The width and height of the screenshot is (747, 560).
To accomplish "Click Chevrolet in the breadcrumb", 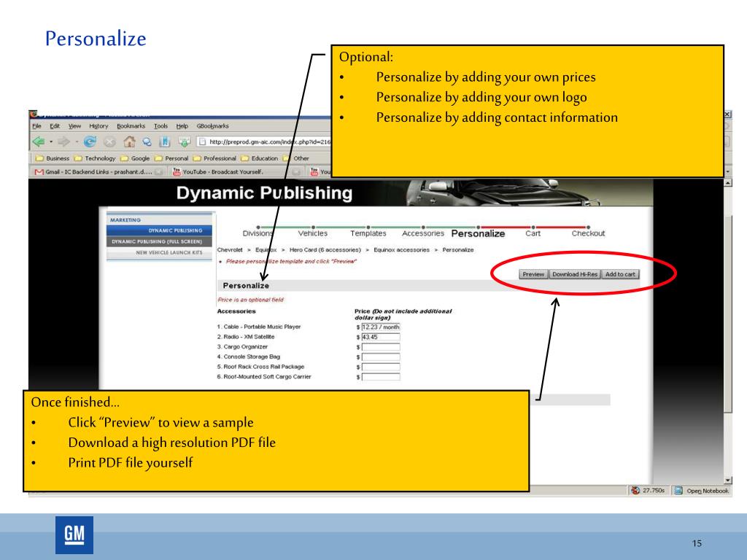I will [230, 249].
